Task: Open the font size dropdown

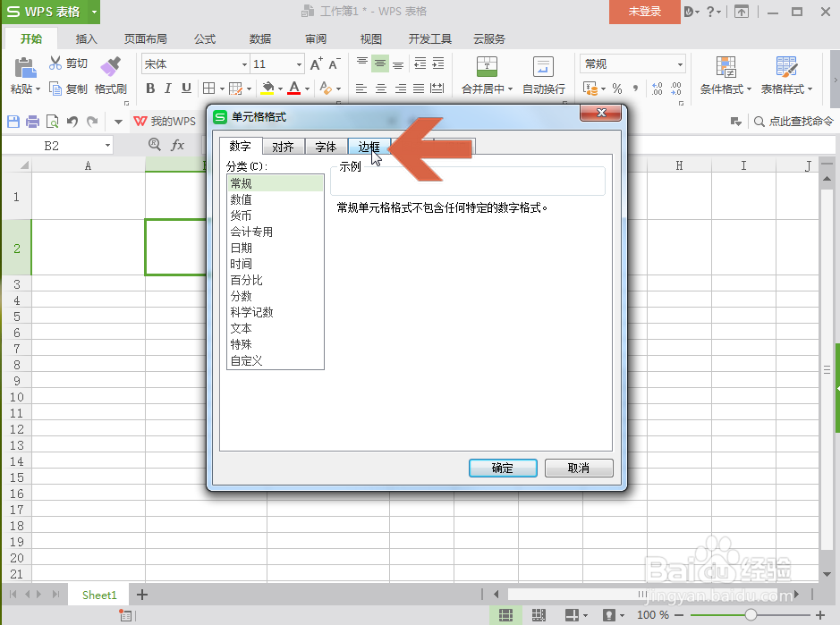Action: 297,63
